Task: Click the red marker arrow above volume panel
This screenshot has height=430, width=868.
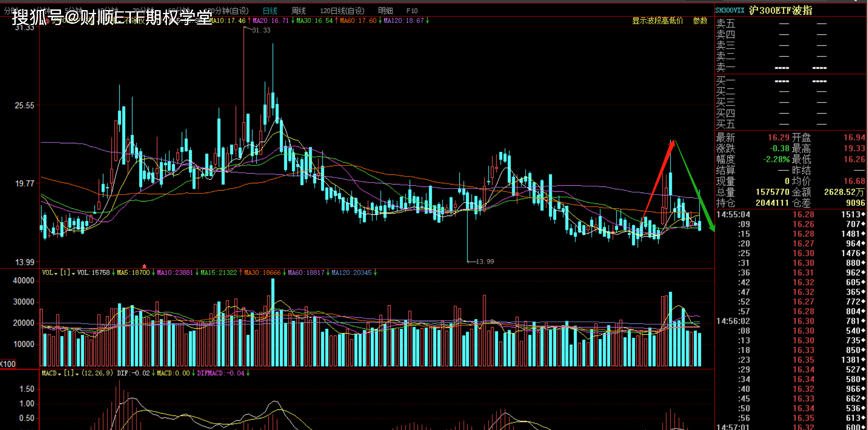Action: pos(144,266)
